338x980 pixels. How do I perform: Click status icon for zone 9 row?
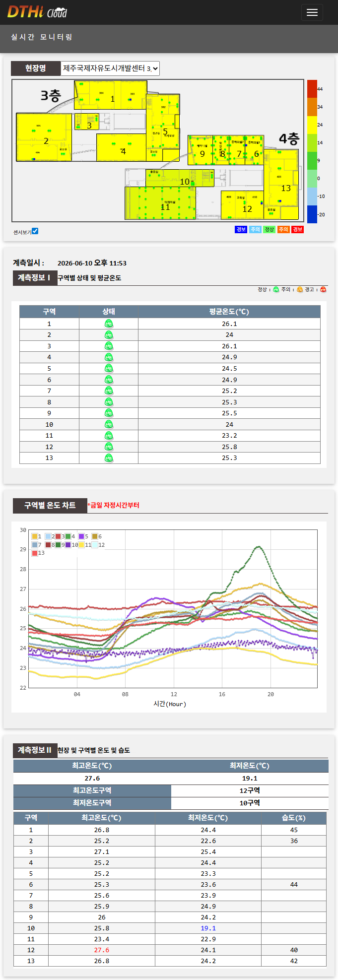(x=109, y=413)
